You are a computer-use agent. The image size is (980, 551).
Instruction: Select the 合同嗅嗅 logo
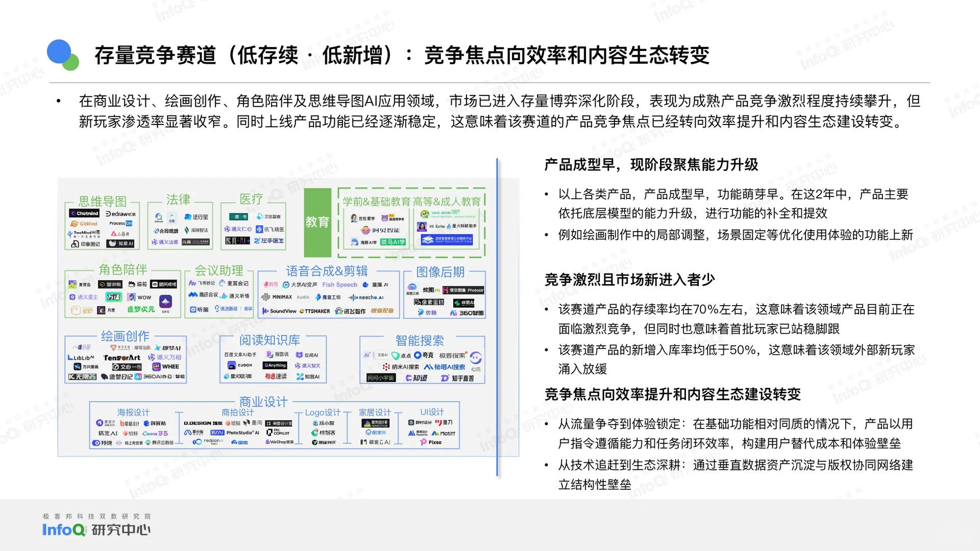[x=166, y=231]
